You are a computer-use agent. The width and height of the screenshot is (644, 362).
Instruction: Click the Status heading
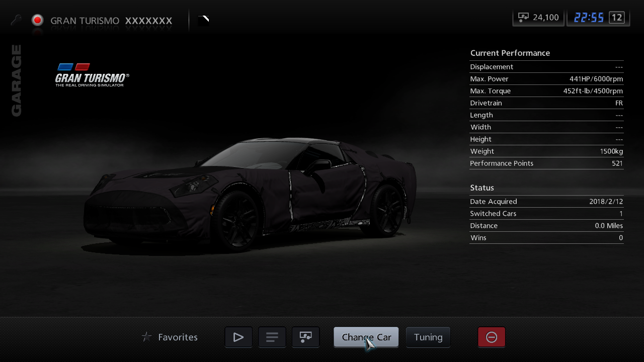(x=482, y=188)
